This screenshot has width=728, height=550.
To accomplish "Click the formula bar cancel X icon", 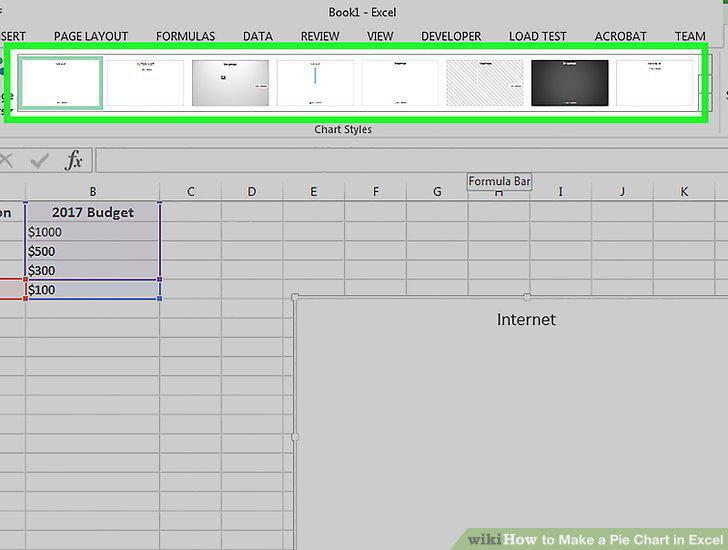I will click(6, 161).
